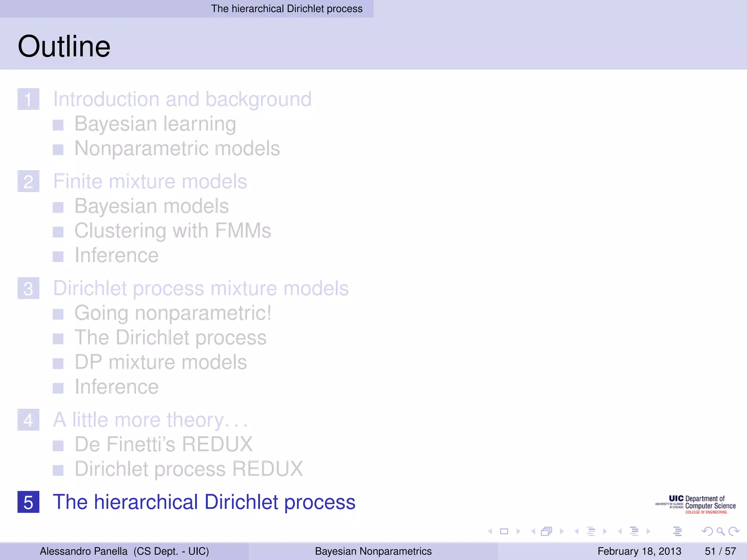The width and height of the screenshot is (747, 560).
Task: Open section 1 Introduction and background
Action: click(182, 99)
